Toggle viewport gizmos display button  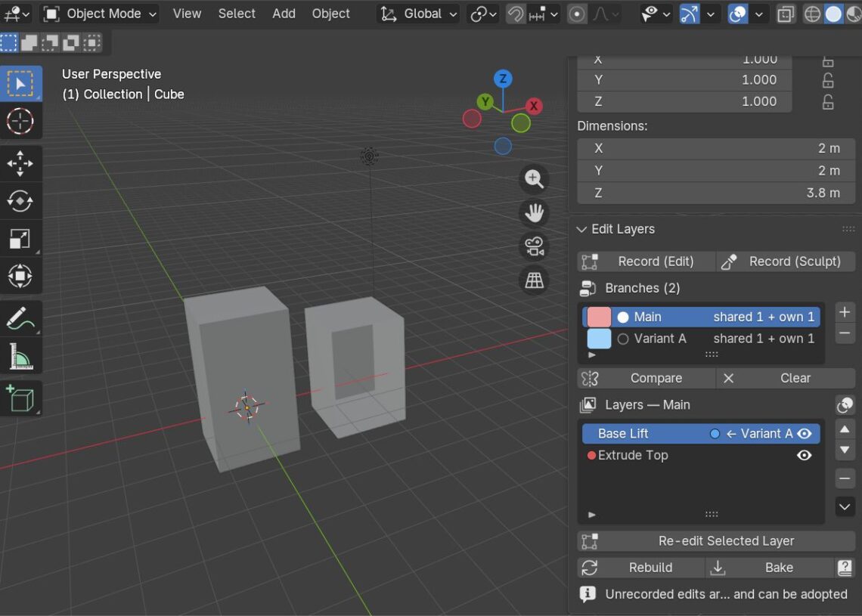pyautogui.click(x=689, y=14)
